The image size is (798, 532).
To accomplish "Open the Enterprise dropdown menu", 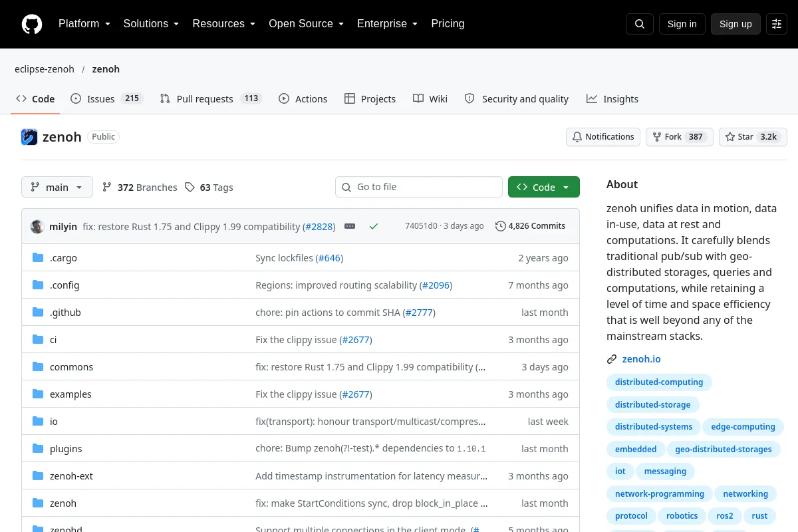I will pyautogui.click(x=387, y=24).
